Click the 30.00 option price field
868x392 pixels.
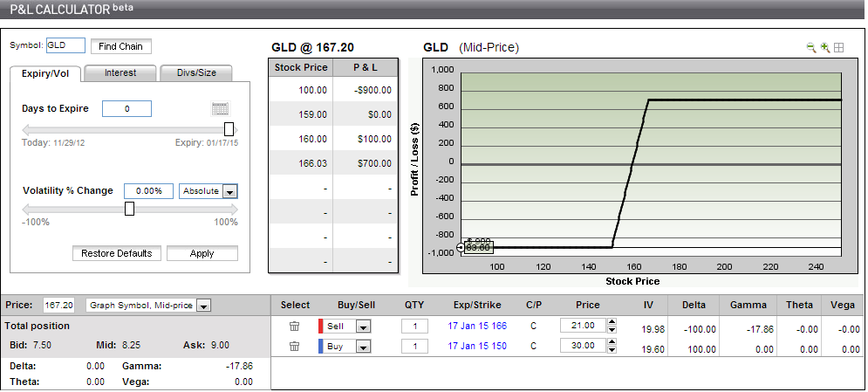[584, 346]
